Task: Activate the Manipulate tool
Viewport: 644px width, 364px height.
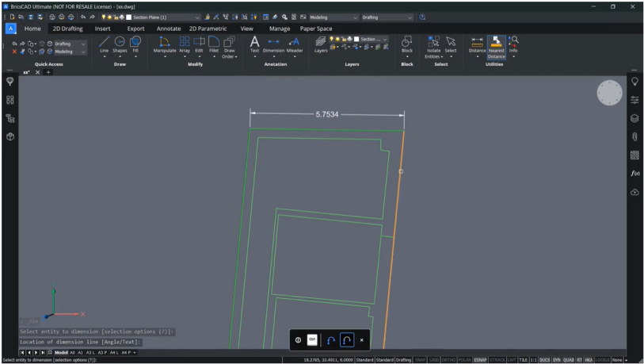Action: (165, 44)
